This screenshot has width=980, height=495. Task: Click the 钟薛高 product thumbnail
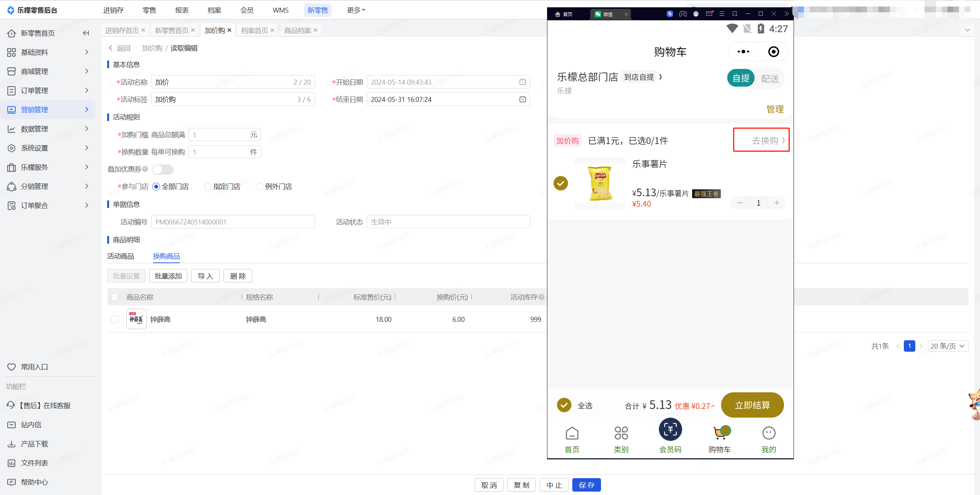pyautogui.click(x=136, y=319)
